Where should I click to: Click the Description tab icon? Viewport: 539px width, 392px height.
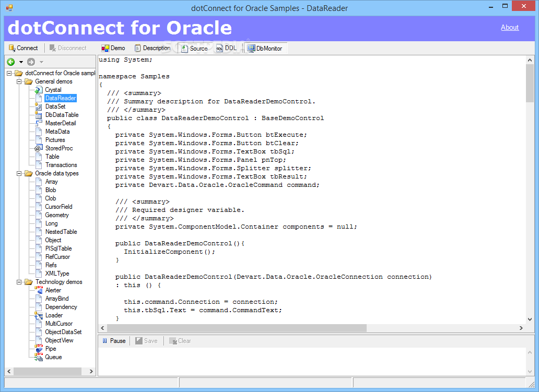click(x=137, y=48)
